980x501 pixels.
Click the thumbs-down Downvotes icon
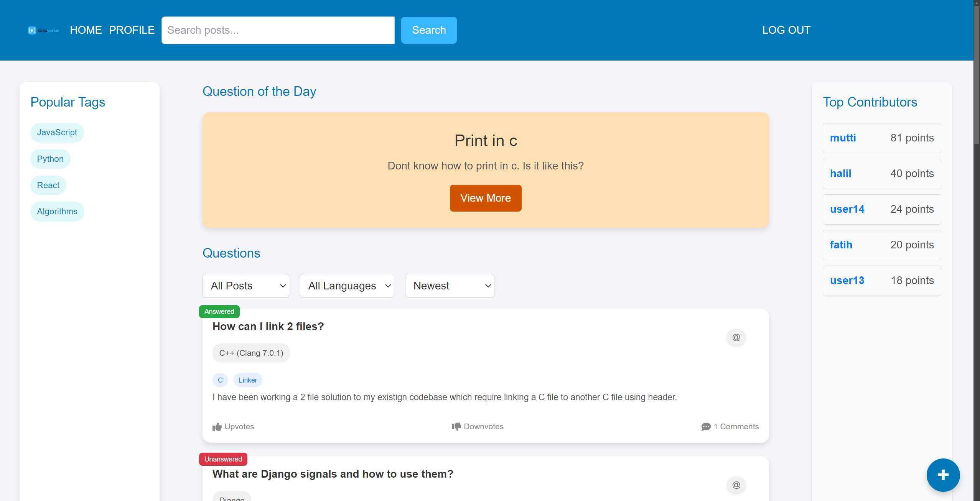(x=456, y=427)
